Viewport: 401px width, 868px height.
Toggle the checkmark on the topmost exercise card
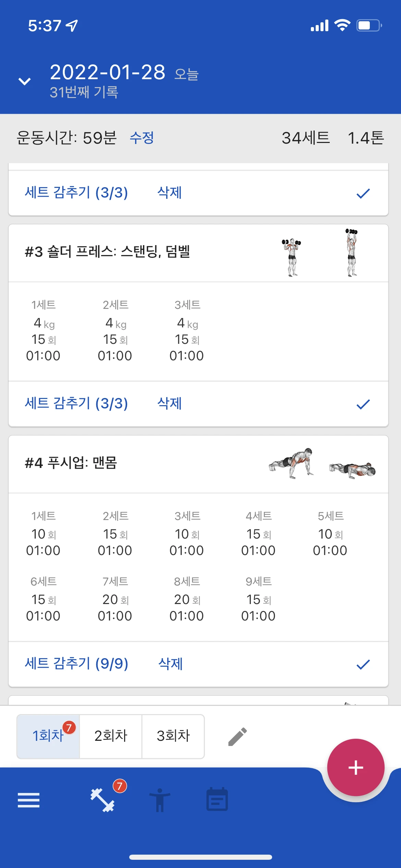363,193
